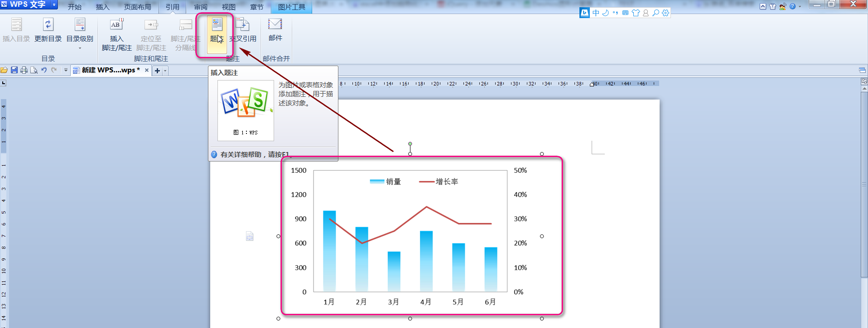Click the skin shirt icon in title bar
868x328 pixels.
(x=772, y=6)
